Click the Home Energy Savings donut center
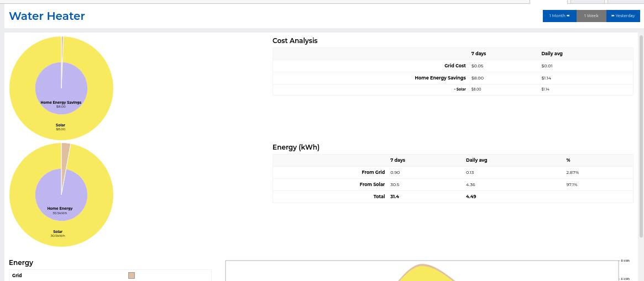644x281 pixels. pyautogui.click(x=61, y=88)
